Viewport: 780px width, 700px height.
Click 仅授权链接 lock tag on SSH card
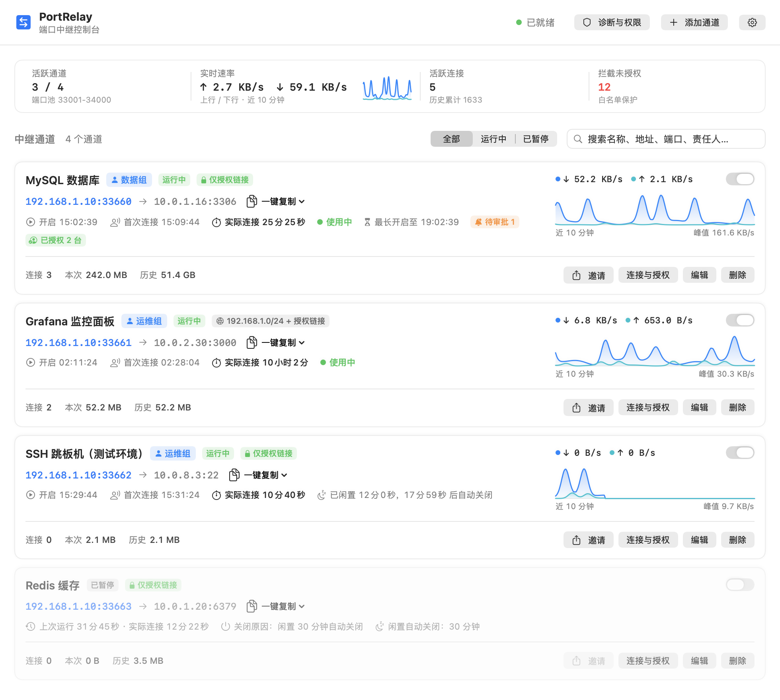tap(269, 453)
